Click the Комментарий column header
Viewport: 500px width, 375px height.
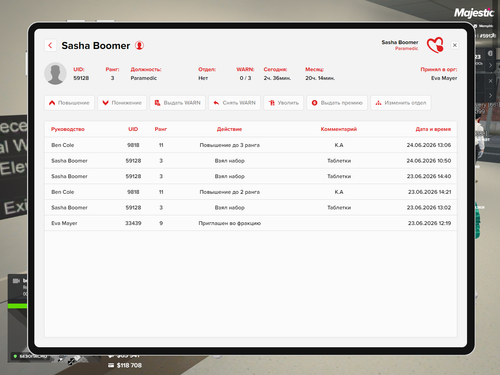click(x=339, y=129)
